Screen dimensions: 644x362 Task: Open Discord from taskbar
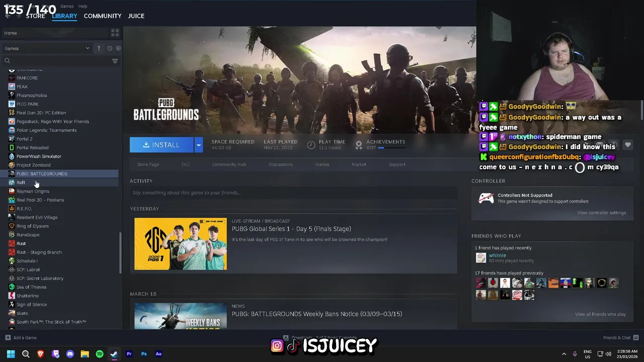[70, 354]
